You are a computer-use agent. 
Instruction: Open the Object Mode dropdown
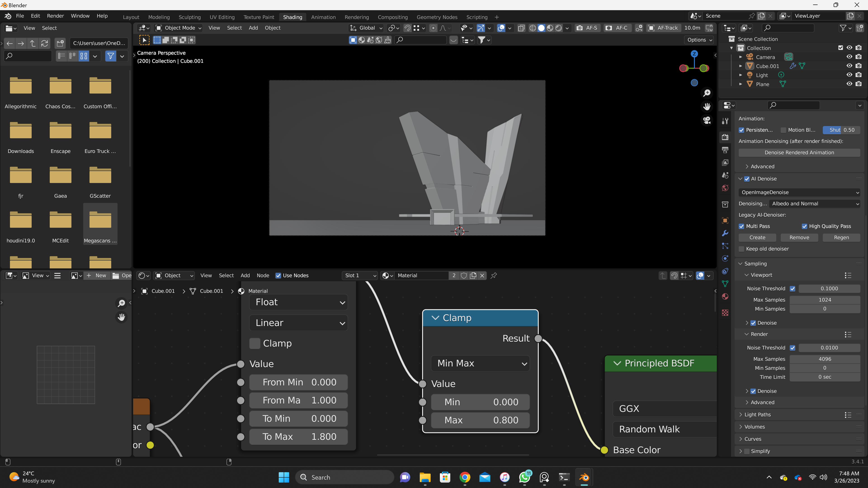click(x=178, y=28)
